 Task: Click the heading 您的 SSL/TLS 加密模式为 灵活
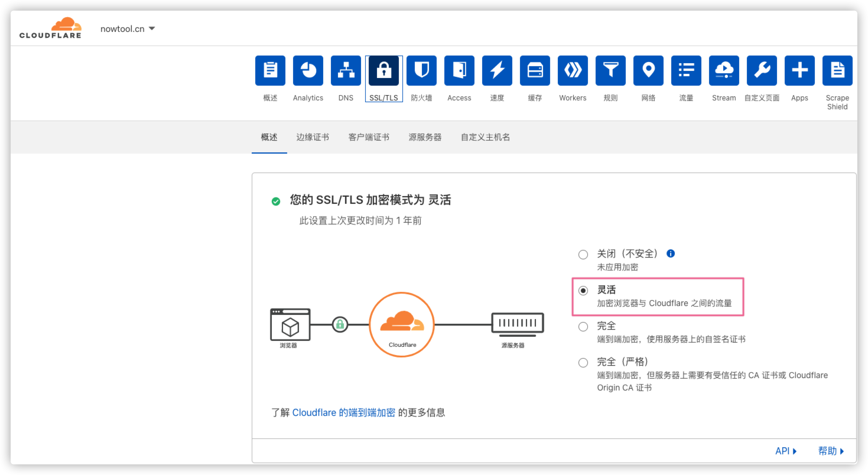[370, 200]
